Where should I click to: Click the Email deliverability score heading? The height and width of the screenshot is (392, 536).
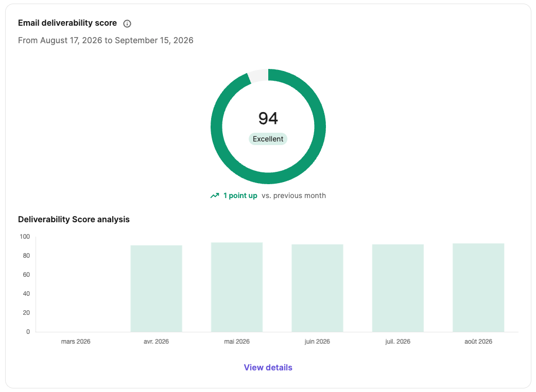(x=67, y=23)
